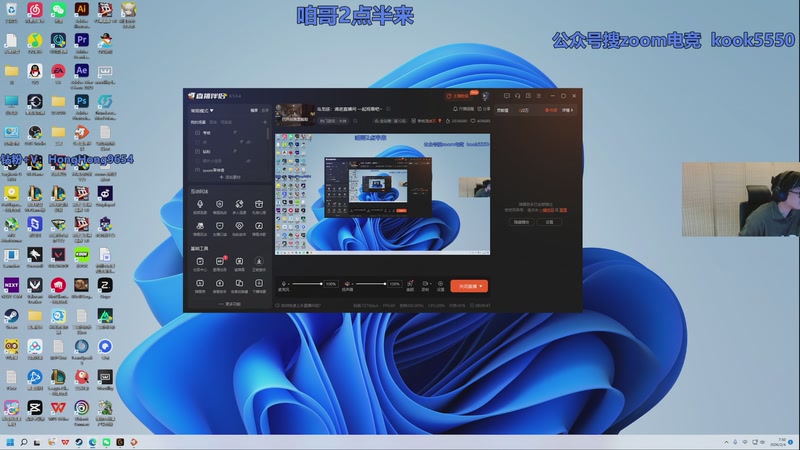Screen dimensions: 800x450
Task: Switch the canvas to 竖屏 mode
Action: pyautogui.click(x=263, y=110)
